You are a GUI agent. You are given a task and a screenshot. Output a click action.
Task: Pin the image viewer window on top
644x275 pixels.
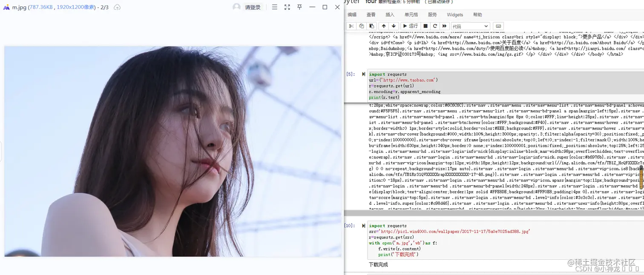299,7
